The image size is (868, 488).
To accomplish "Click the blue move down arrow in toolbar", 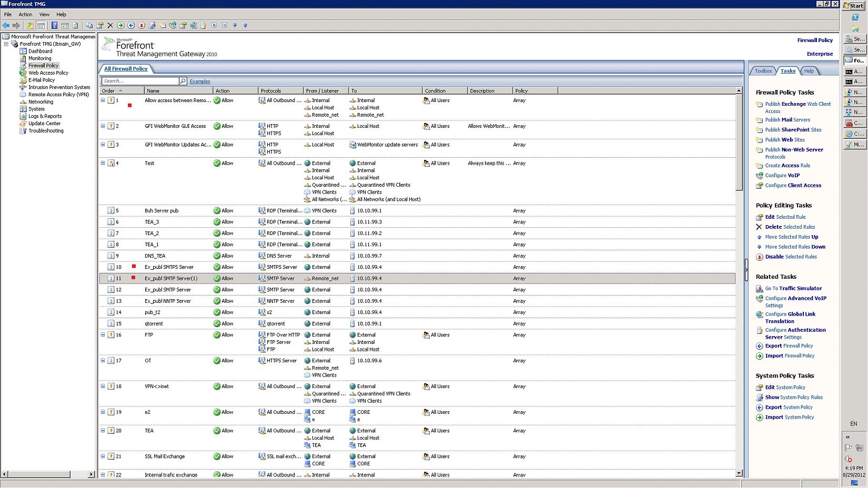I will (235, 25).
